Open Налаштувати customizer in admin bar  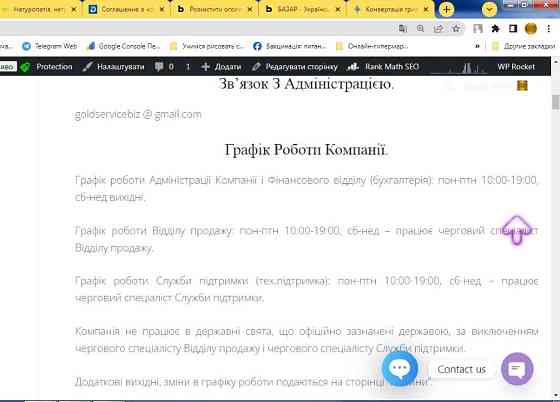113,67
